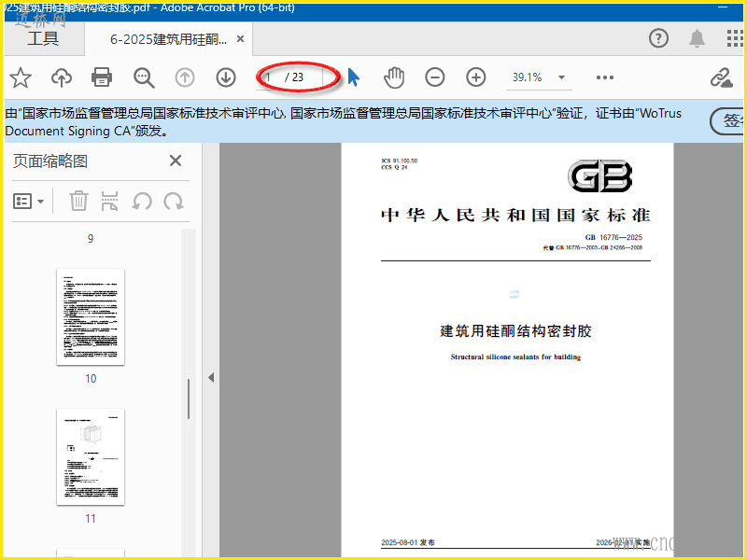Click document title 建筑用硅酮结构密封胶
747x560 pixels.
coord(515,331)
